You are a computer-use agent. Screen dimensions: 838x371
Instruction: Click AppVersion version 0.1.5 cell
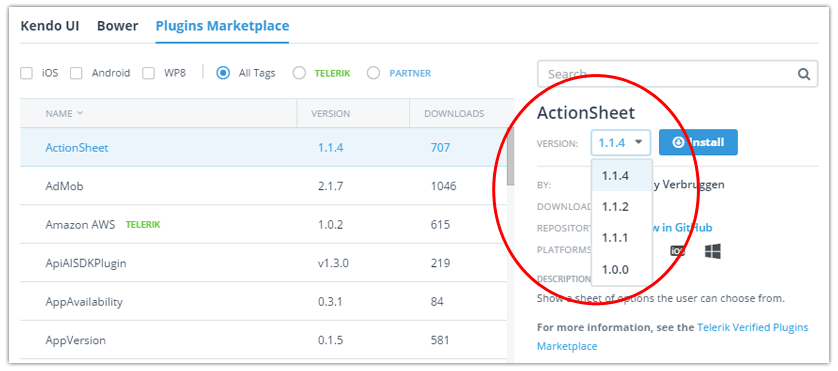pos(330,341)
